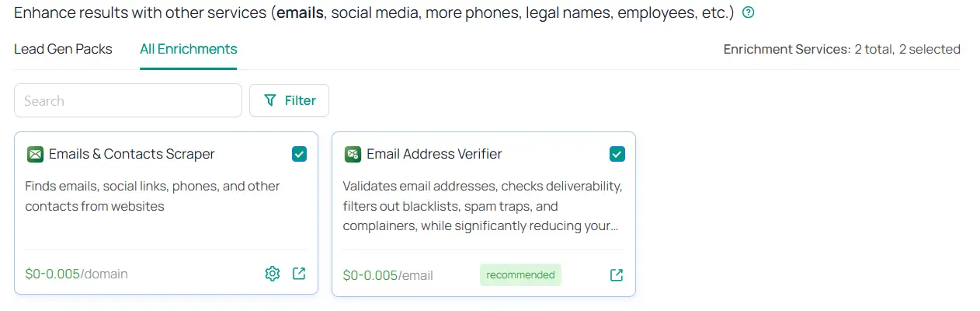
Task: Uncheck the Emails & Contacts Scraper checkbox
Action: click(x=300, y=154)
